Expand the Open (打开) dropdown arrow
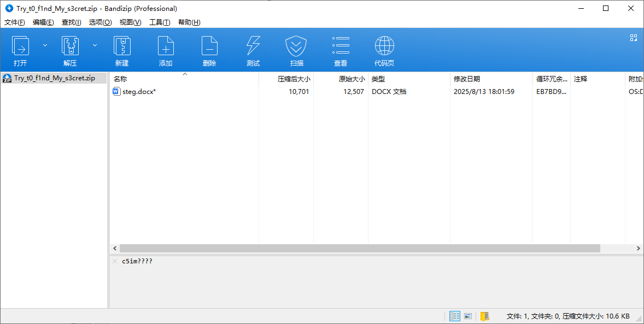The height and width of the screenshot is (324, 644). point(45,45)
